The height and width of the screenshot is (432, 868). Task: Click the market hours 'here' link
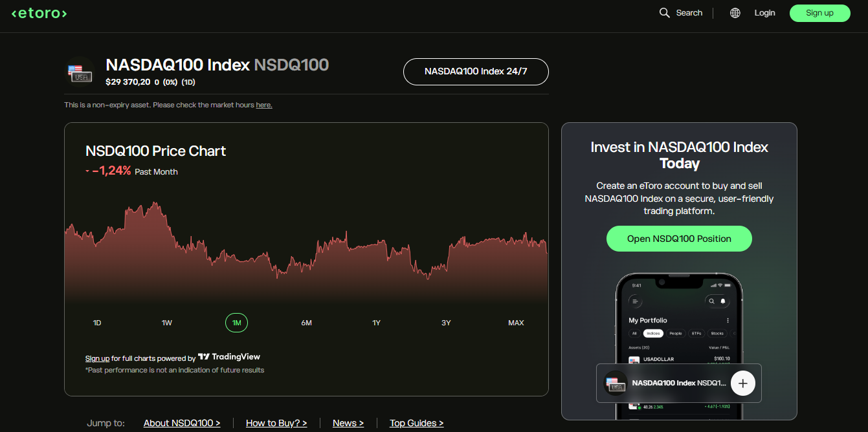coord(264,105)
